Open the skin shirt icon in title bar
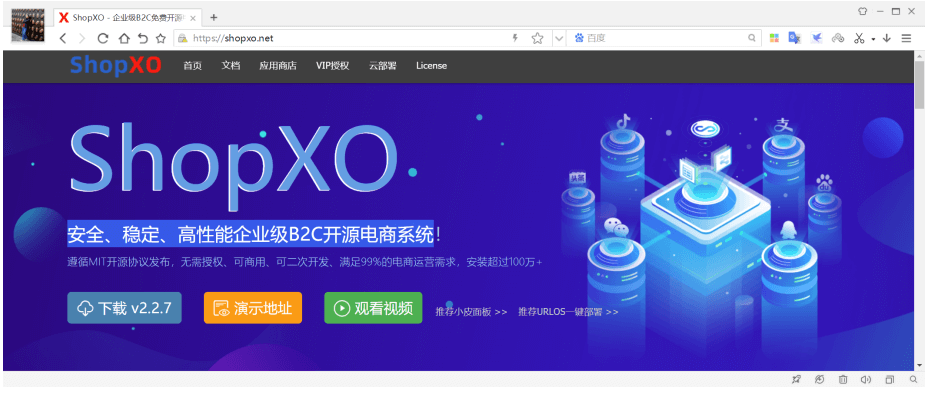Viewport: 927px width, 393px height. (x=863, y=11)
